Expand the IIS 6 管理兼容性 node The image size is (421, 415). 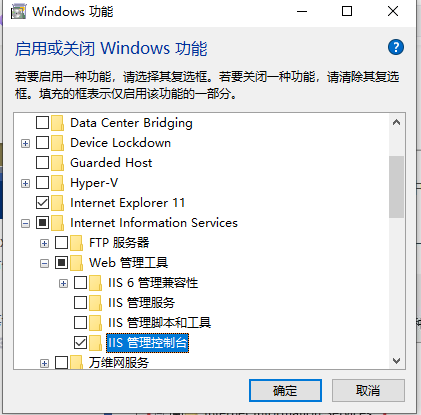pyautogui.click(x=63, y=283)
